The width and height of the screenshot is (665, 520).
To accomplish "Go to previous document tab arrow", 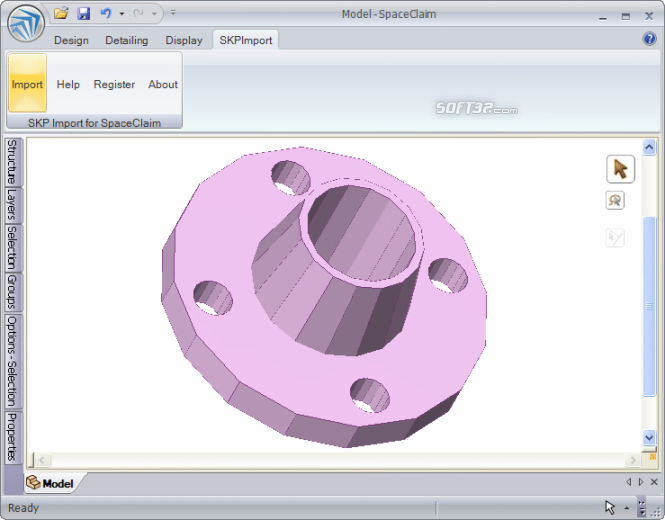I will coord(629,482).
